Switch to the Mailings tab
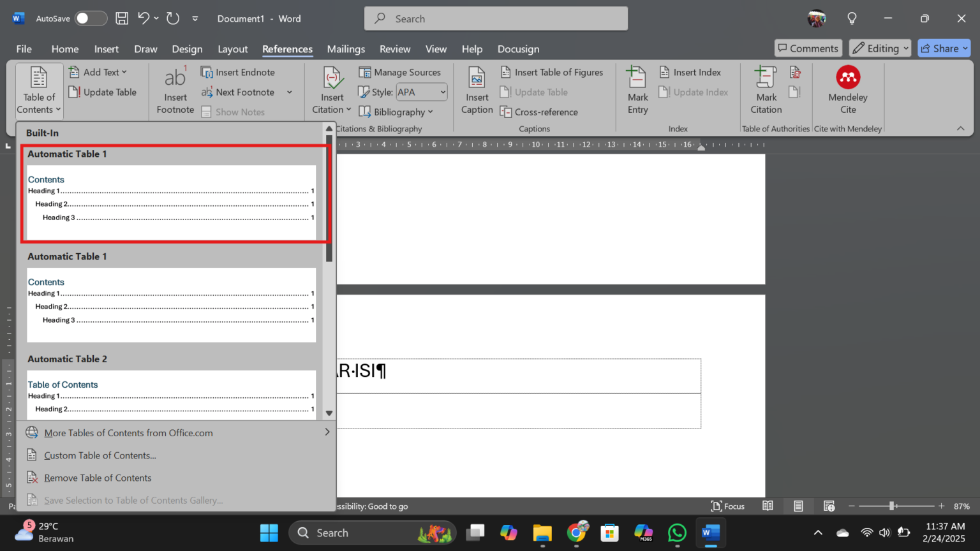980x551 pixels. click(346, 48)
